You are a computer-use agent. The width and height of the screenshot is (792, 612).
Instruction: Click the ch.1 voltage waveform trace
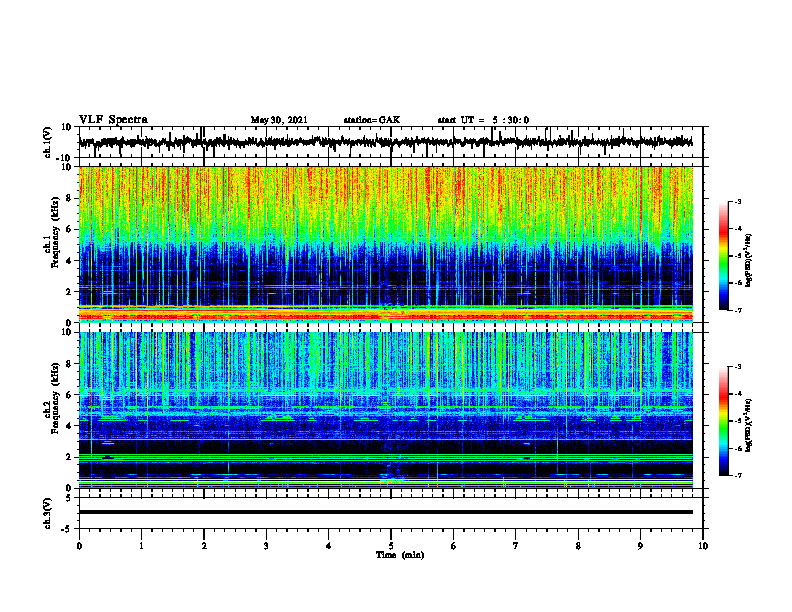(x=385, y=142)
